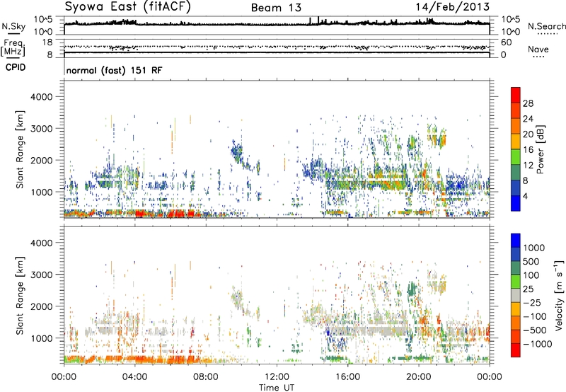Click the date "14/Feb/2013"

452,7
